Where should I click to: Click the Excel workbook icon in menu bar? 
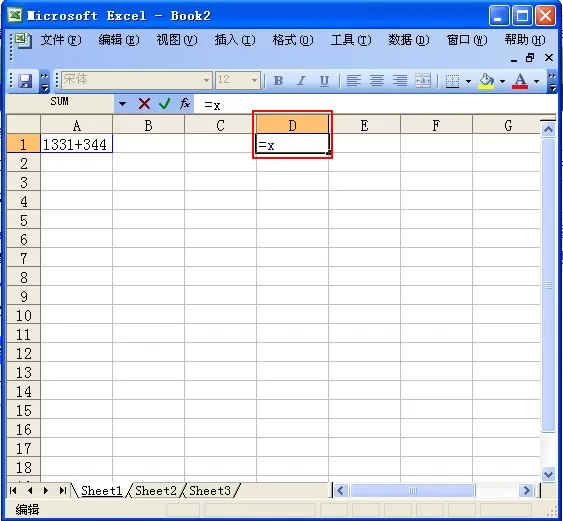pyautogui.click(x=23, y=40)
